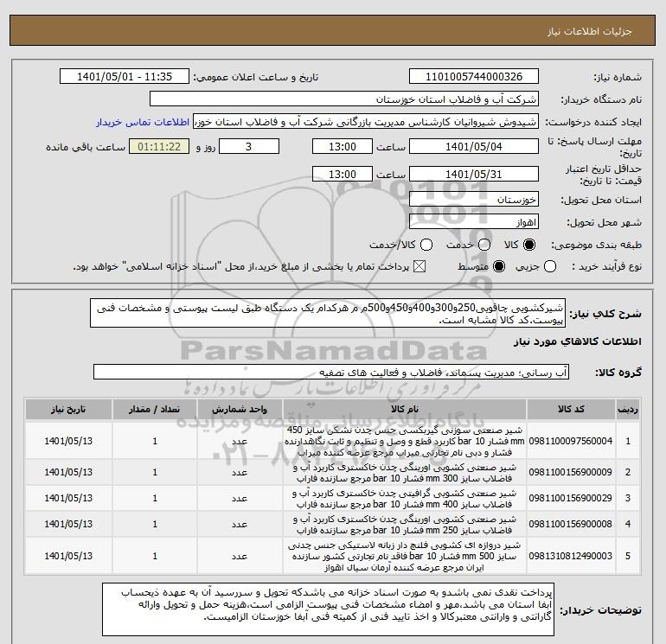This screenshot has width=666, height=644.
Task: Click the quantity 1 in row 5
Action: (x=155, y=556)
